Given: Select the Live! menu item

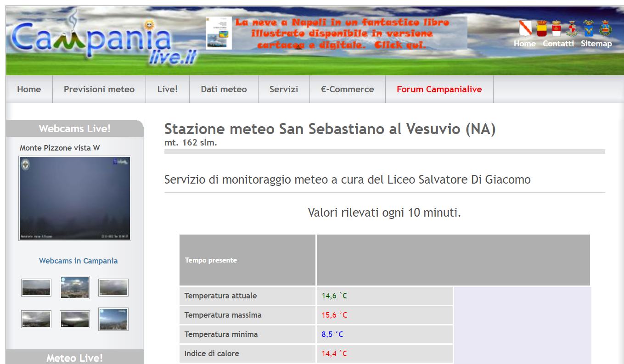Looking at the screenshot, I should 167,90.
